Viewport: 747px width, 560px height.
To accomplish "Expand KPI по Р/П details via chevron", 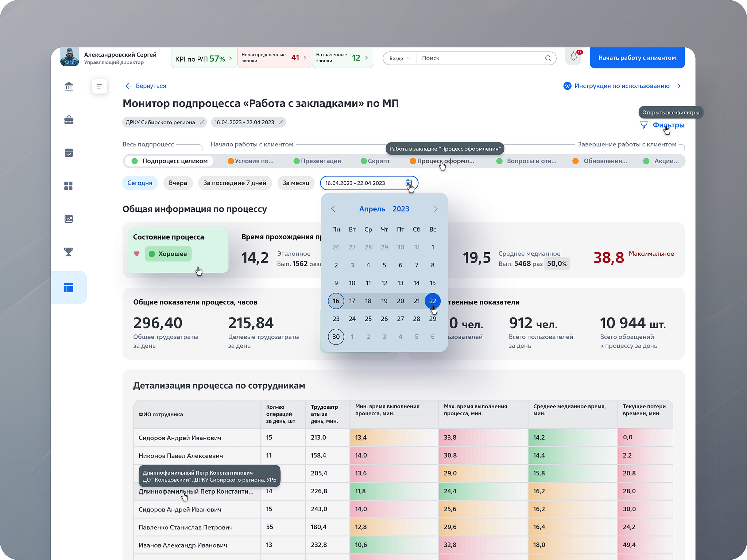I will pos(230,58).
